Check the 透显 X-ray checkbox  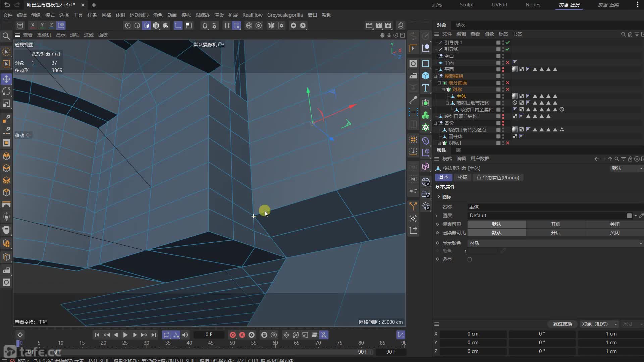pos(470,259)
